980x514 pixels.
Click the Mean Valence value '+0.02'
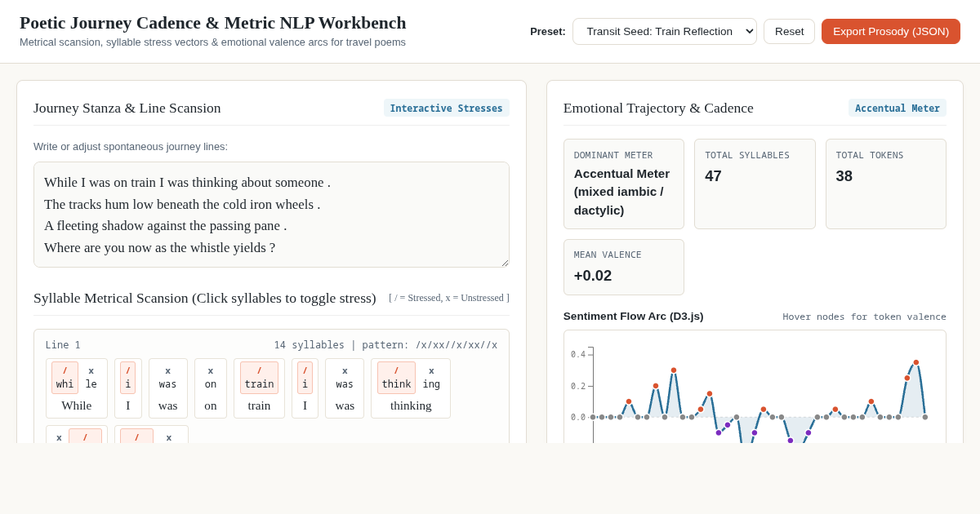tap(593, 276)
